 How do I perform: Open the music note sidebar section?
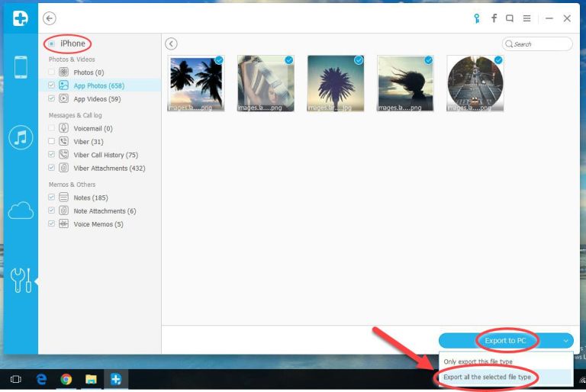[21, 137]
